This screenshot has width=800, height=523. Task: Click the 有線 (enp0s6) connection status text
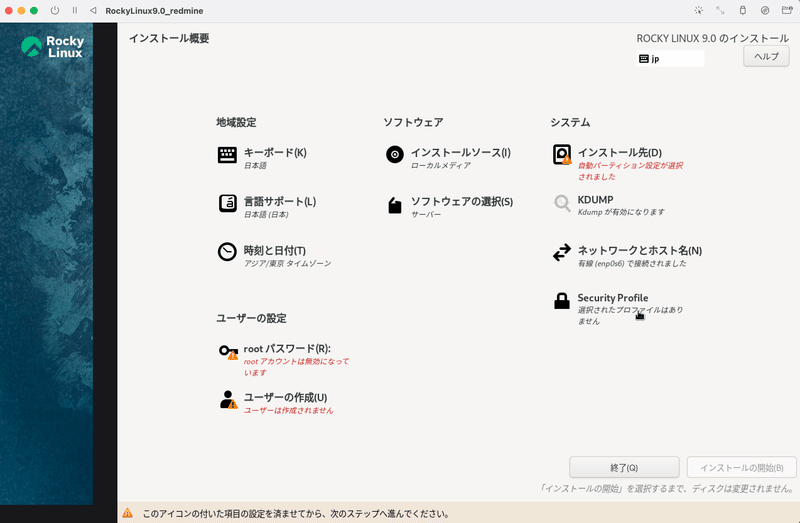point(632,263)
